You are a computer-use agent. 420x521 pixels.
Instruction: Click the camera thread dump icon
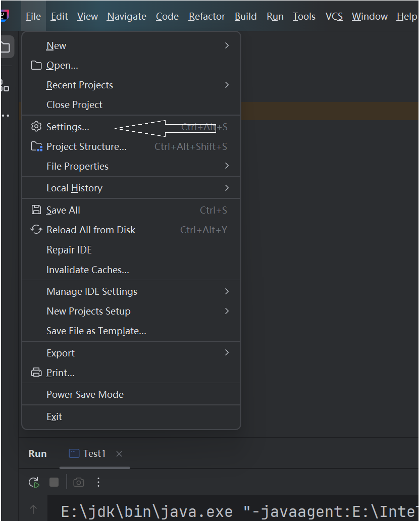[78, 482]
